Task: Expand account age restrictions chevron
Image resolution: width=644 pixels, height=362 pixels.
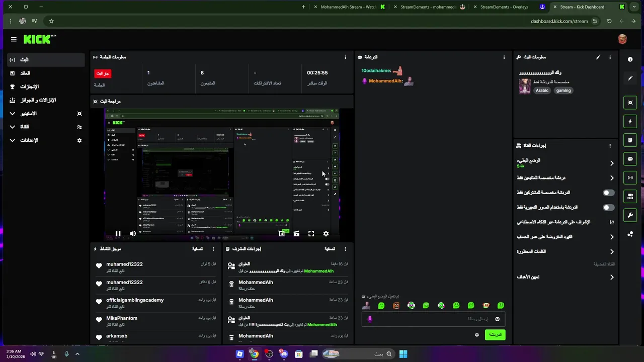Action: tap(612, 237)
